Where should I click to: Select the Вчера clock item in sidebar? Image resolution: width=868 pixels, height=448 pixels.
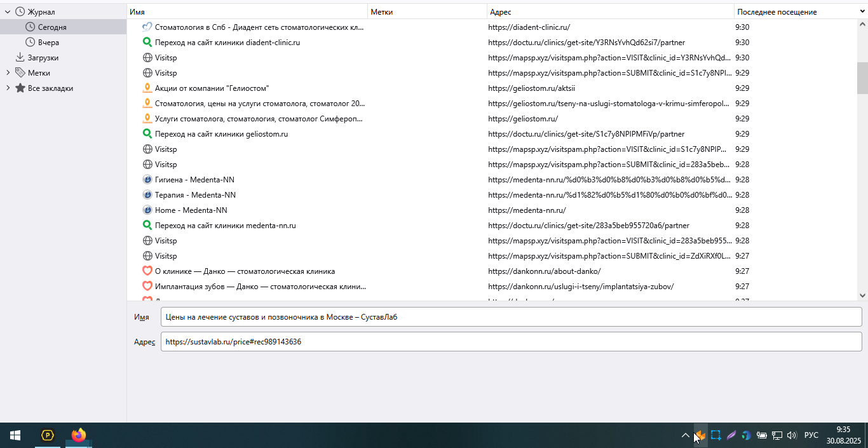point(42,42)
